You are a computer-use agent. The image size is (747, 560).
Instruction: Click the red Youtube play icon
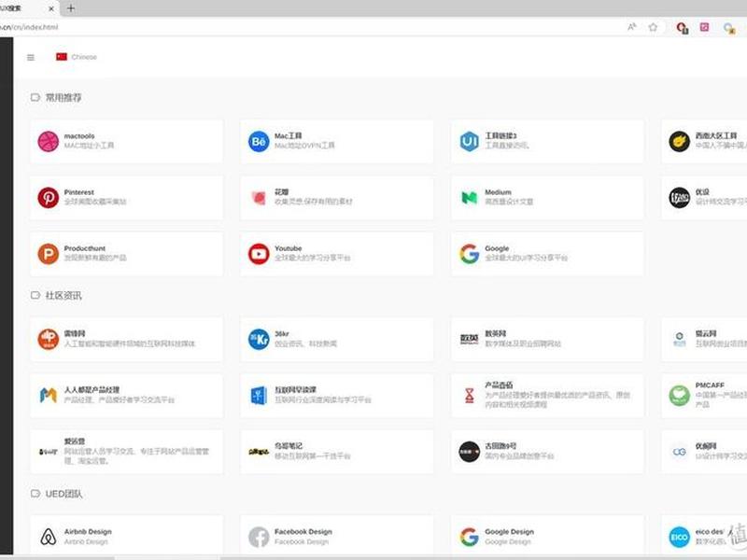click(x=259, y=254)
